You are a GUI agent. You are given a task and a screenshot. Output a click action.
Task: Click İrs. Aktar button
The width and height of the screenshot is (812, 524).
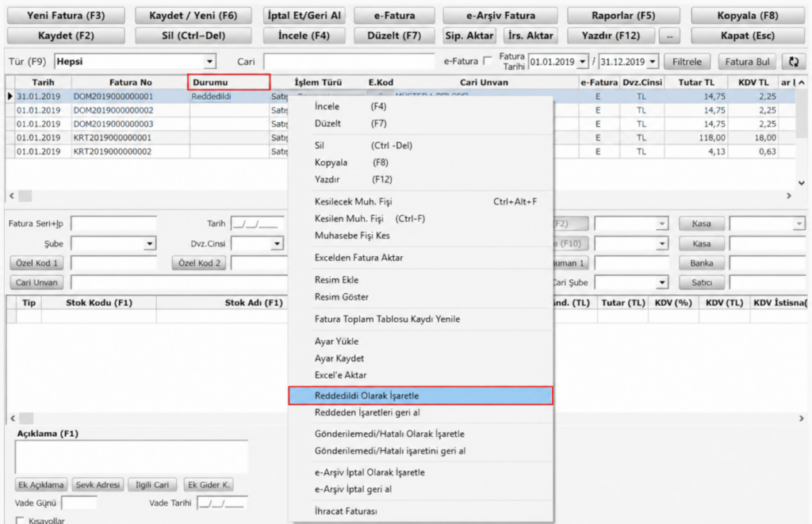click(x=530, y=36)
